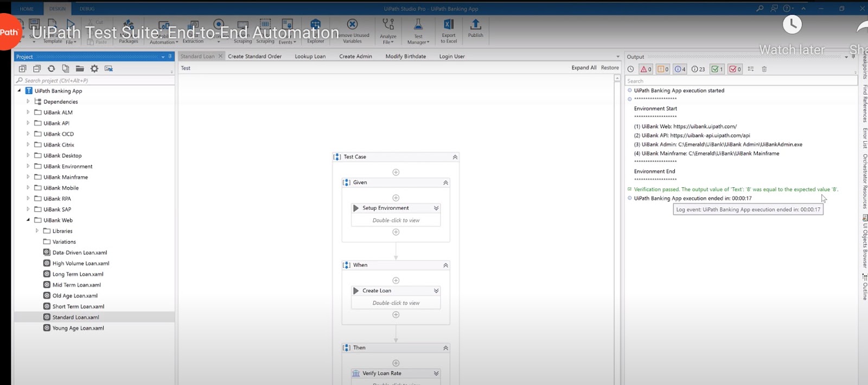
Task: Click Expand All in designer
Action: coord(584,68)
